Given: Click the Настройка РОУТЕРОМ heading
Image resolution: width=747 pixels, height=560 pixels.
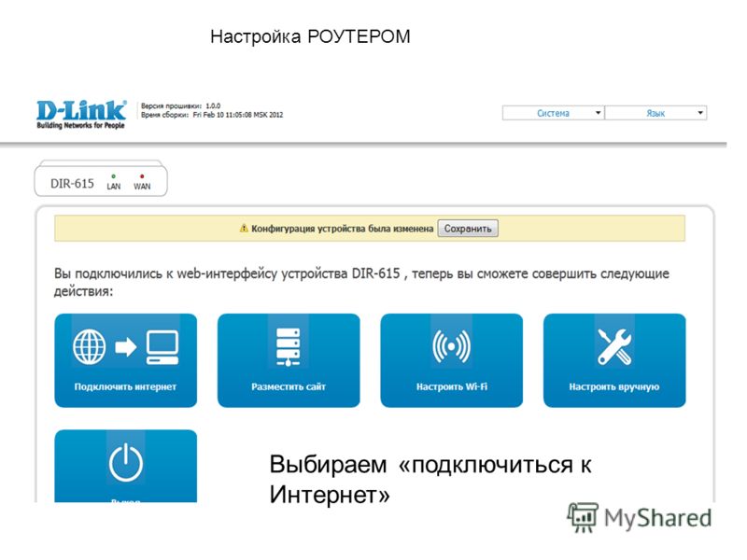Looking at the screenshot, I should tap(310, 36).
